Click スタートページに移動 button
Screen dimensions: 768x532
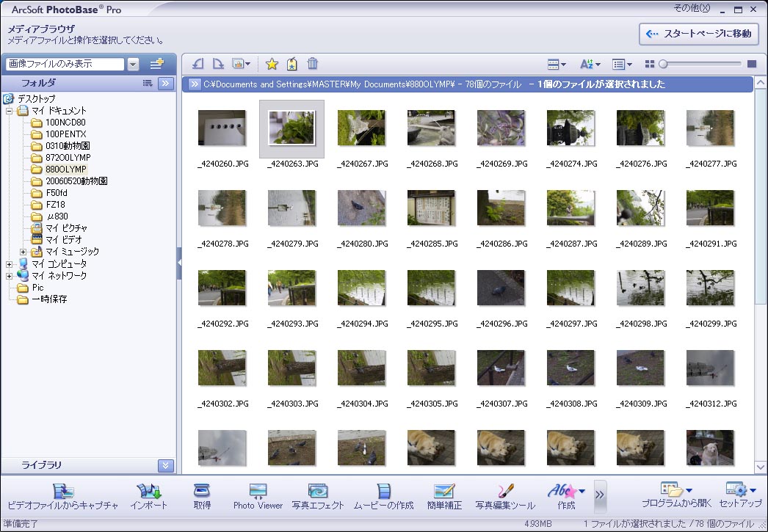(x=697, y=34)
